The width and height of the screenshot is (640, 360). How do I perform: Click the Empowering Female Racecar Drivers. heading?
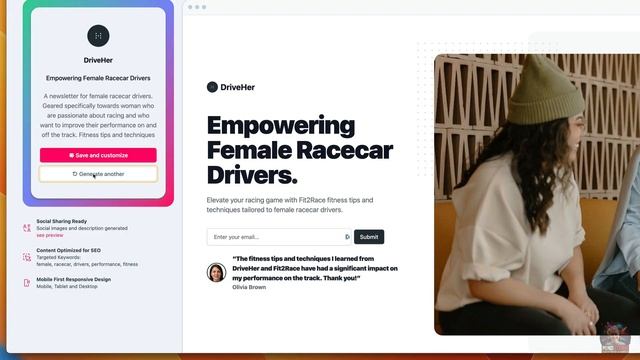coord(300,150)
